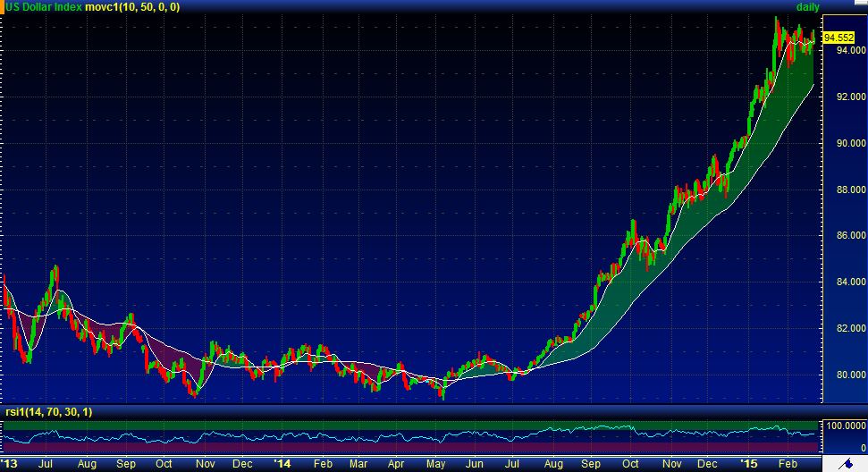
Task: Select the '14 year marker on time axis
Action: pos(282,465)
